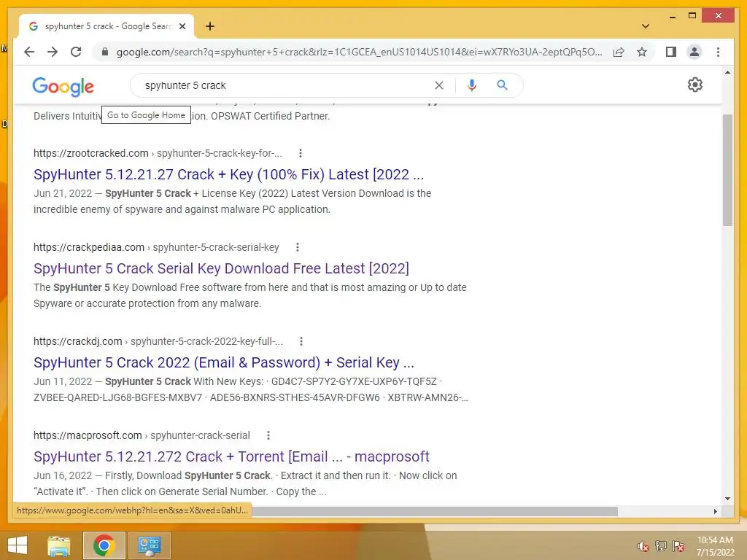Open SpyHunter 5.12.21.27 Crack + Key link
Viewport: 747px width, 560px height.
pyautogui.click(x=228, y=174)
